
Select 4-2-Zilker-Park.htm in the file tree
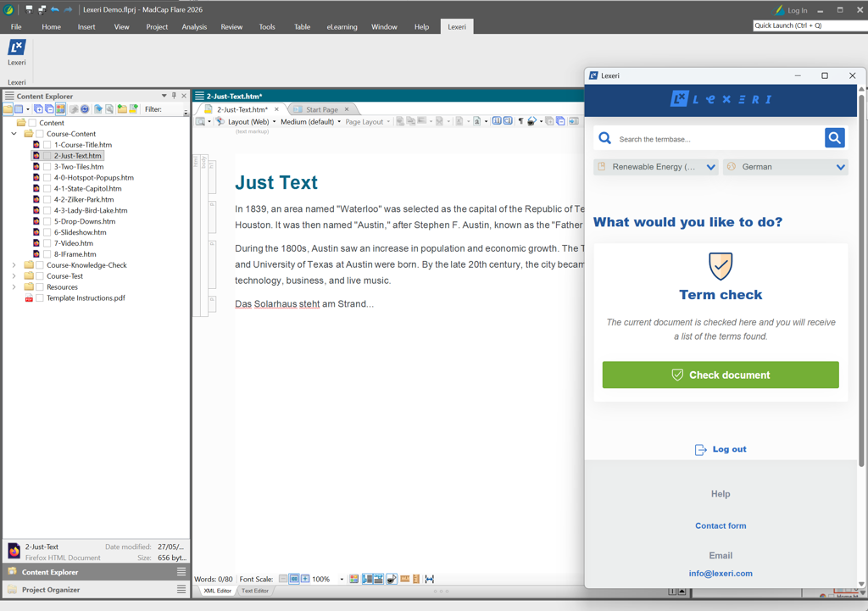tap(84, 199)
